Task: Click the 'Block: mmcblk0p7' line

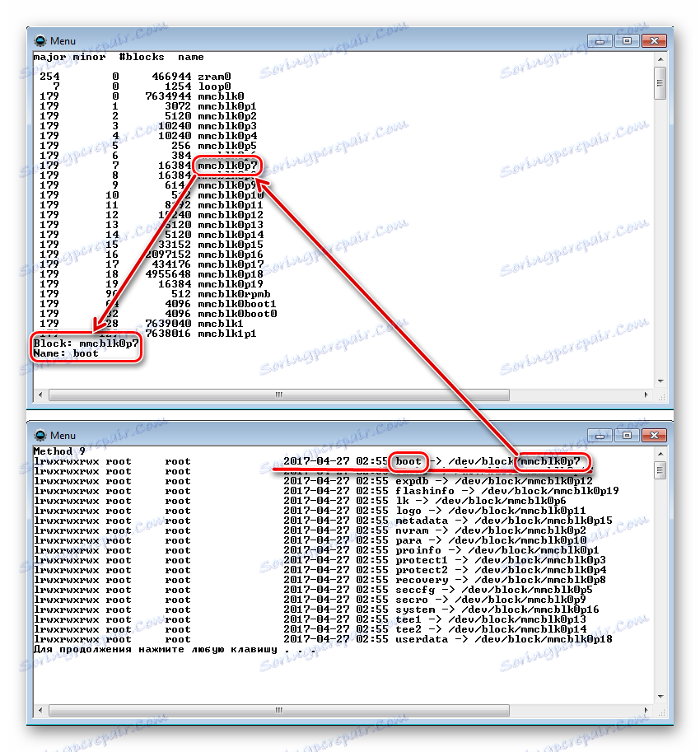Action: point(86,343)
